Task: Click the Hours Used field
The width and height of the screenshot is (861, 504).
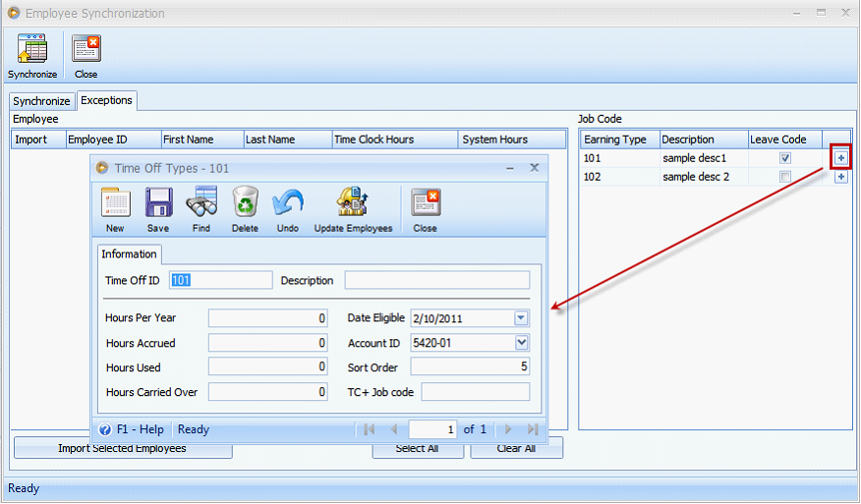Action: [x=268, y=366]
